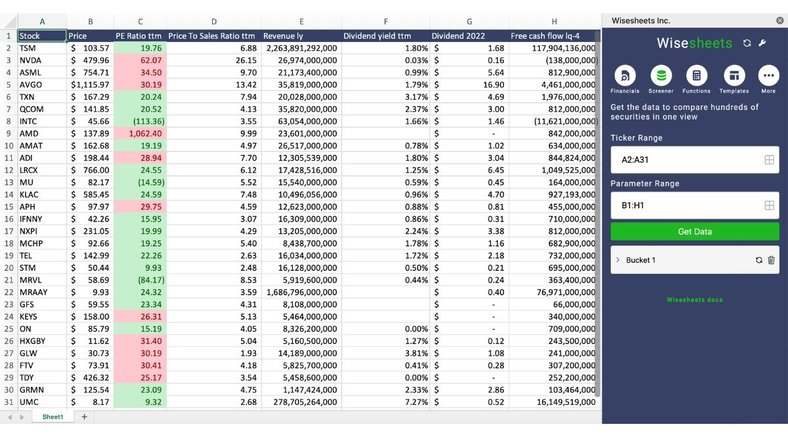Select the TSM ticker cell
The height and width of the screenshot is (435, 788).
pos(42,48)
